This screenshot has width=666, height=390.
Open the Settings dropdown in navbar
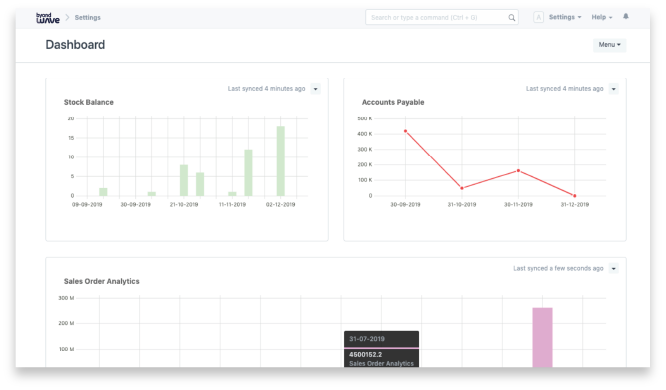point(565,17)
